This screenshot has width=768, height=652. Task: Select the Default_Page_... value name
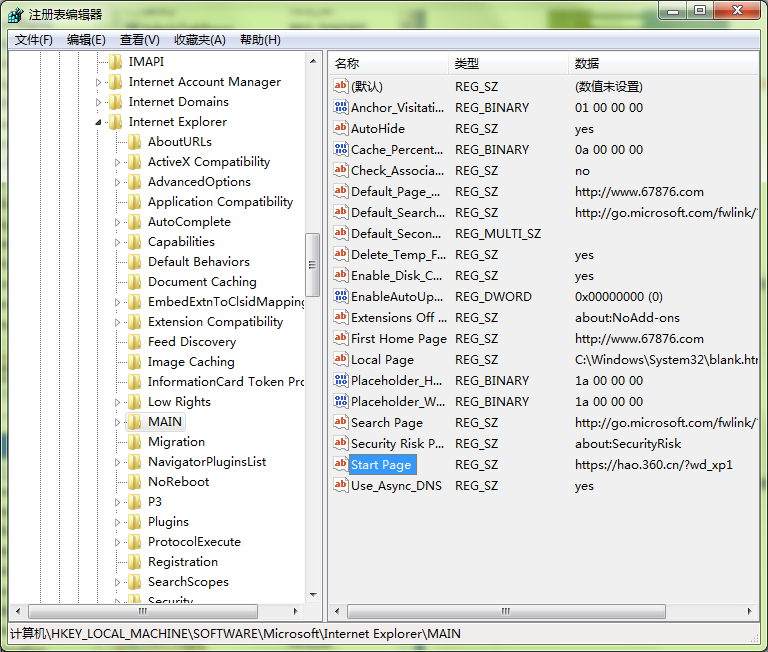(x=395, y=192)
